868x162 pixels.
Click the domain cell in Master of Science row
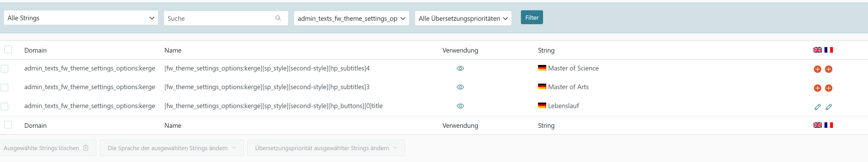[x=90, y=68]
